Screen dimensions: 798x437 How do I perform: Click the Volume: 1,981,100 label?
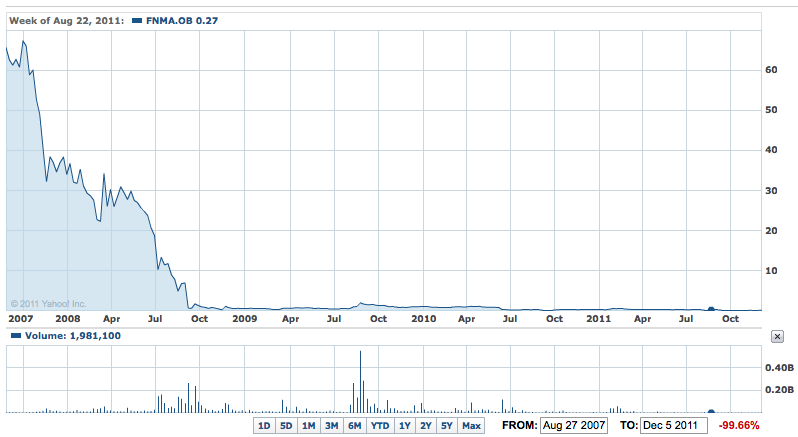coord(73,336)
